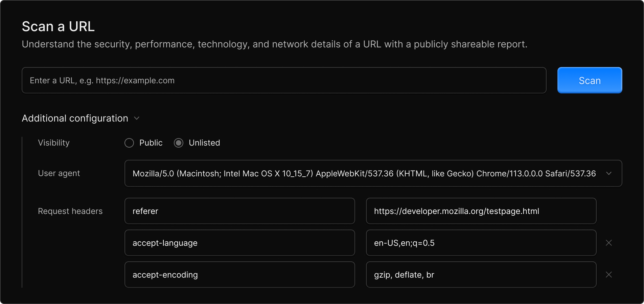644x304 pixels.
Task: Click the chevron beside Additional configuration
Action: pos(137,118)
